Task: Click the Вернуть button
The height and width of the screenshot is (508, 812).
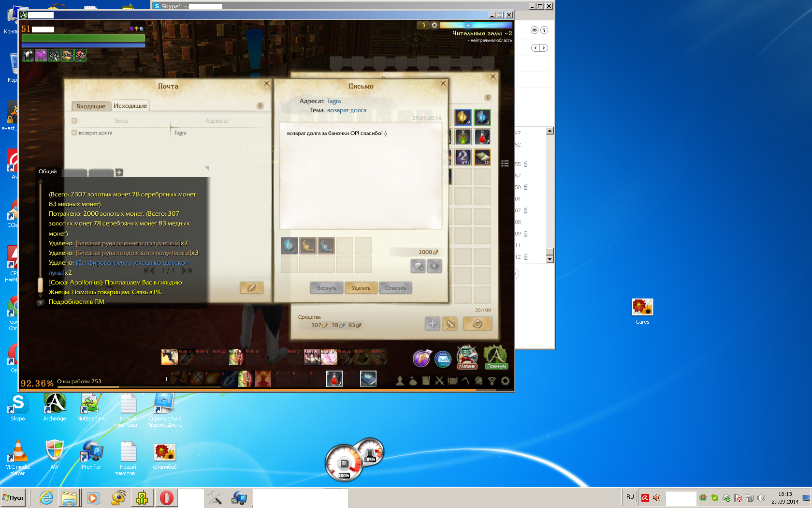Action: tap(327, 288)
